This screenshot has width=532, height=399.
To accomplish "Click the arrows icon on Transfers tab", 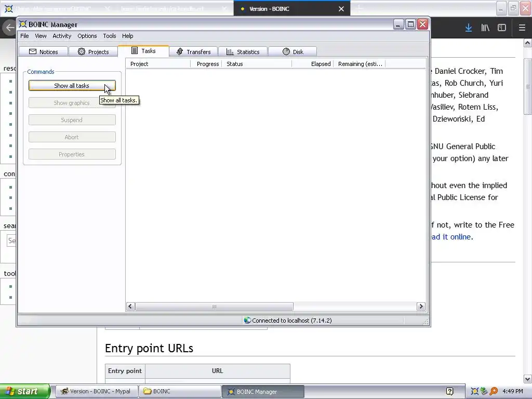I will [x=180, y=51].
